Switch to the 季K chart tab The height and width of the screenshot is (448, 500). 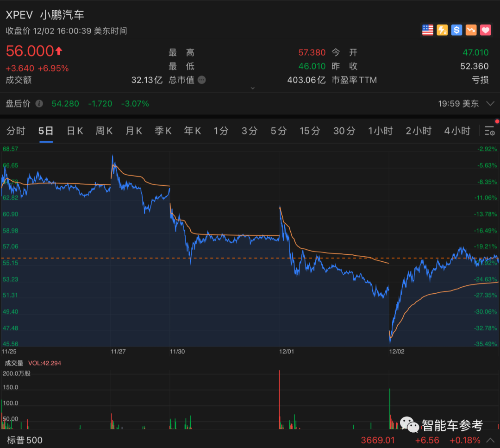click(x=163, y=131)
